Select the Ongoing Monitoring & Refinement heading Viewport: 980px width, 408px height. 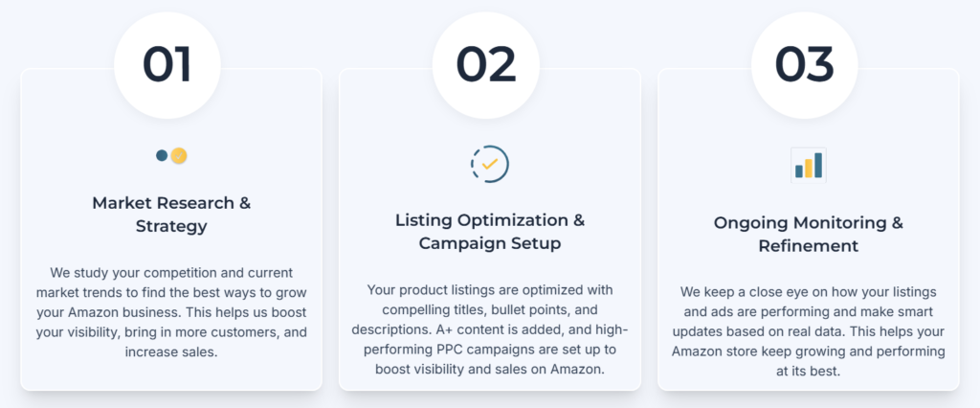[808, 234]
